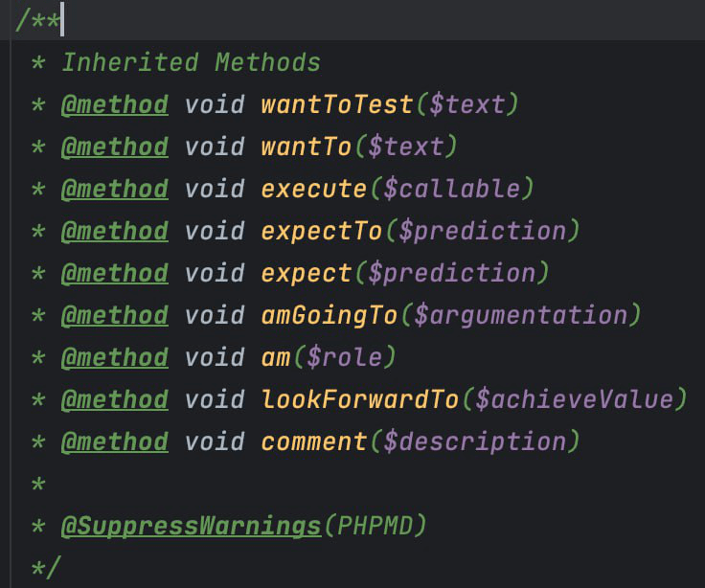Click the @method tag before execute
This screenshot has height=588, width=705.
(114, 190)
